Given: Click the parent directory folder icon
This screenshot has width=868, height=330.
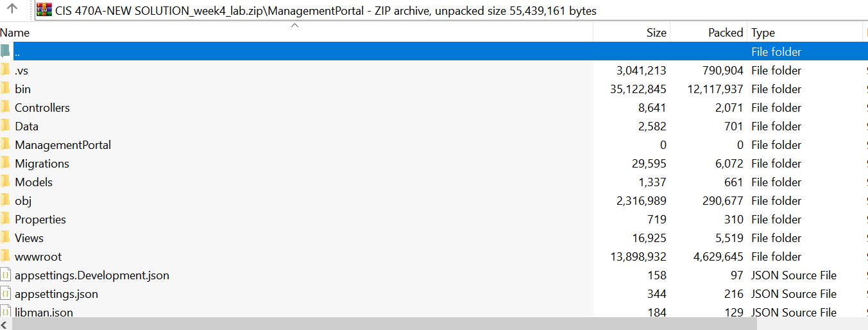Looking at the screenshot, I should tap(6, 51).
